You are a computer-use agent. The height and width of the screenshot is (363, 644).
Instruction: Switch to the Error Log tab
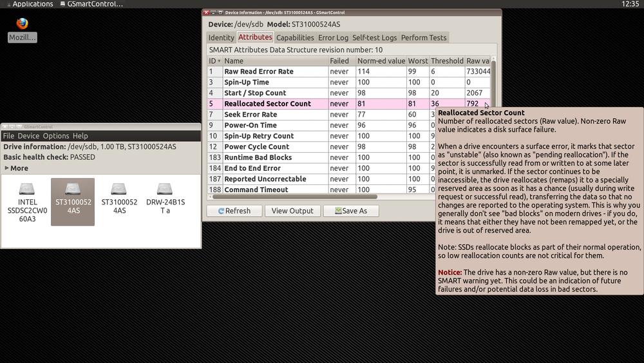pyautogui.click(x=333, y=38)
